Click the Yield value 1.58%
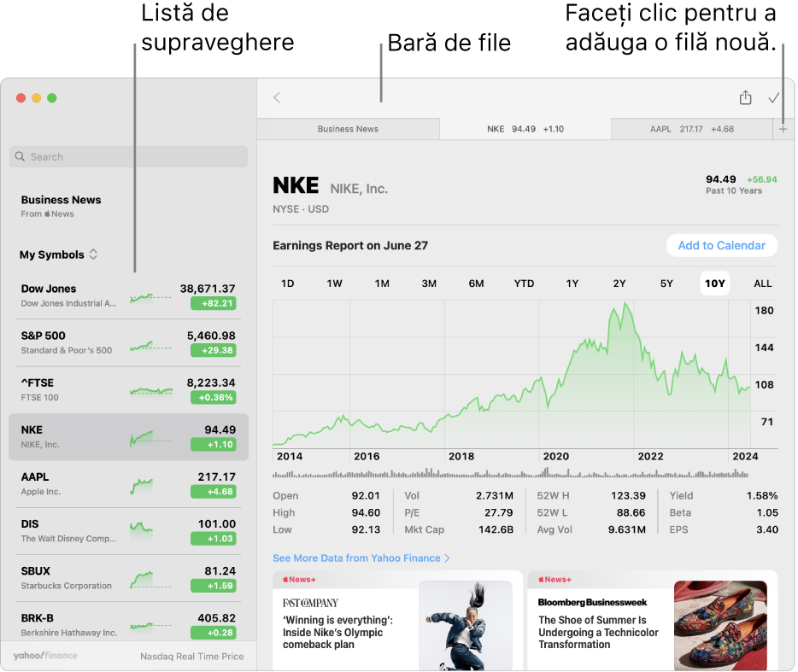 point(762,495)
